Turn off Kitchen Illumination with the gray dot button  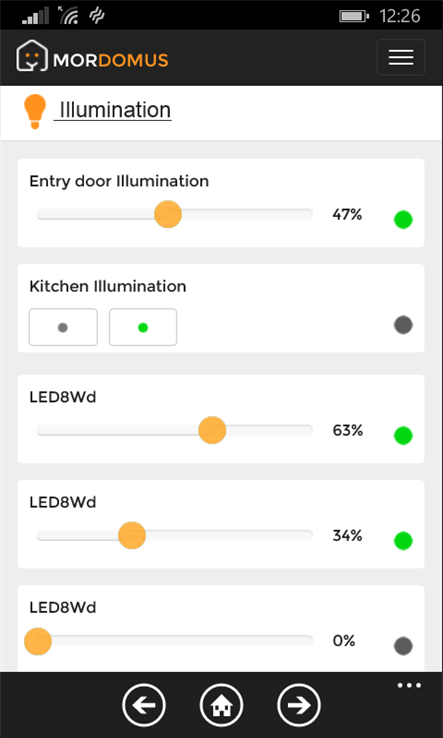pyautogui.click(x=63, y=327)
